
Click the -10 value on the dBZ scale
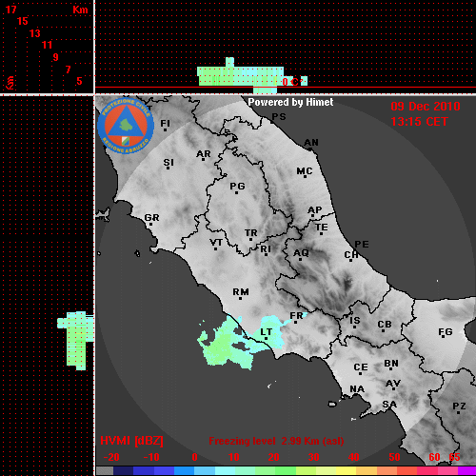click(x=151, y=457)
